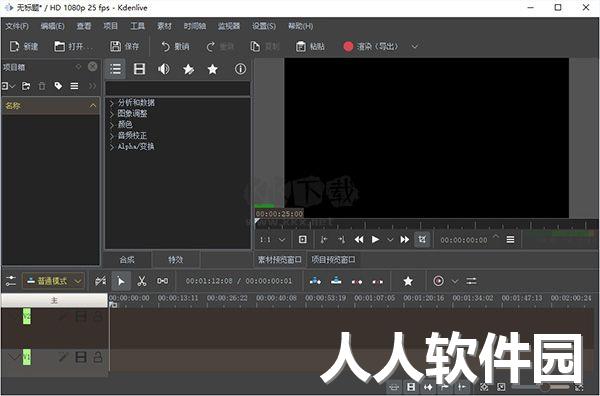Click 新建 new project button
The width and height of the screenshot is (600, 396).
tap(24, 47)
